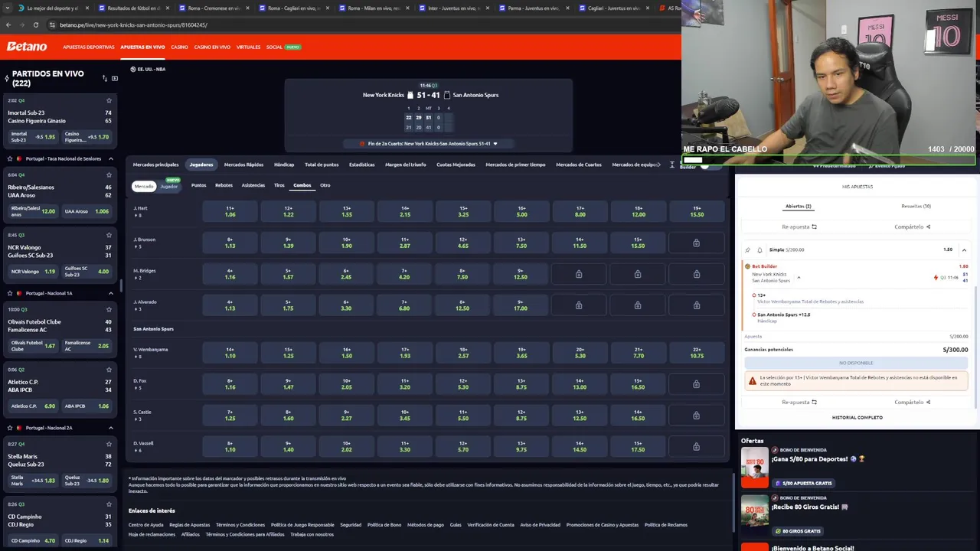Screen dimensions: 980x551
Task: Click the sort arrows icon beside Partidos en Vivo
Action: pos(105,78)
